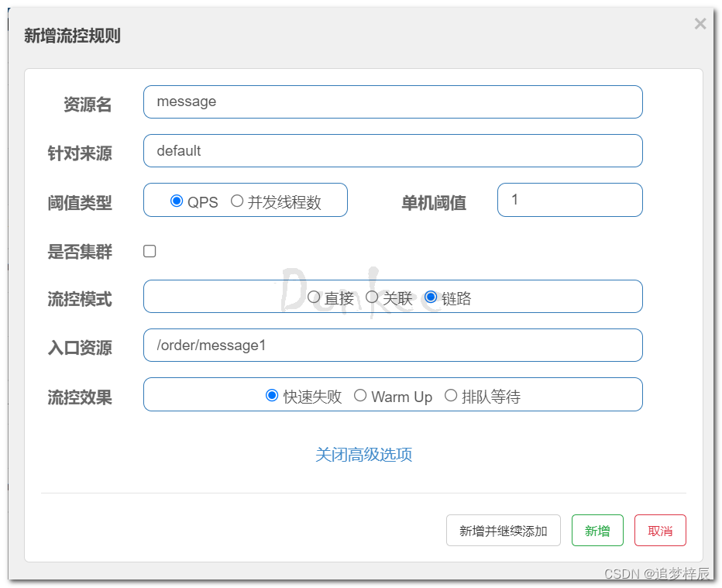Select 关联 flow control mode
This screenshot has width=722, height=588.
coord(372,297)
